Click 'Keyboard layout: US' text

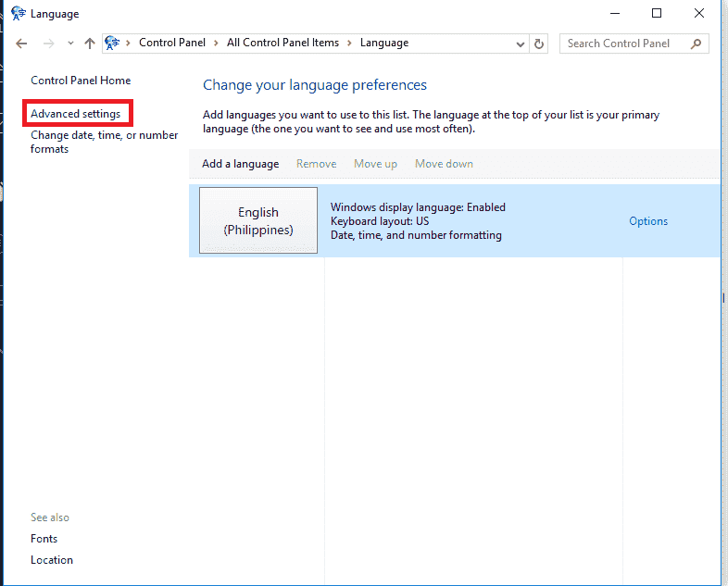(x=380, y=221)
